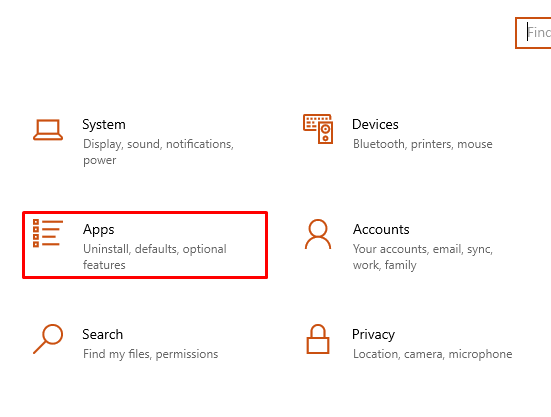Open the System settings title

click(x=104, y=125)
